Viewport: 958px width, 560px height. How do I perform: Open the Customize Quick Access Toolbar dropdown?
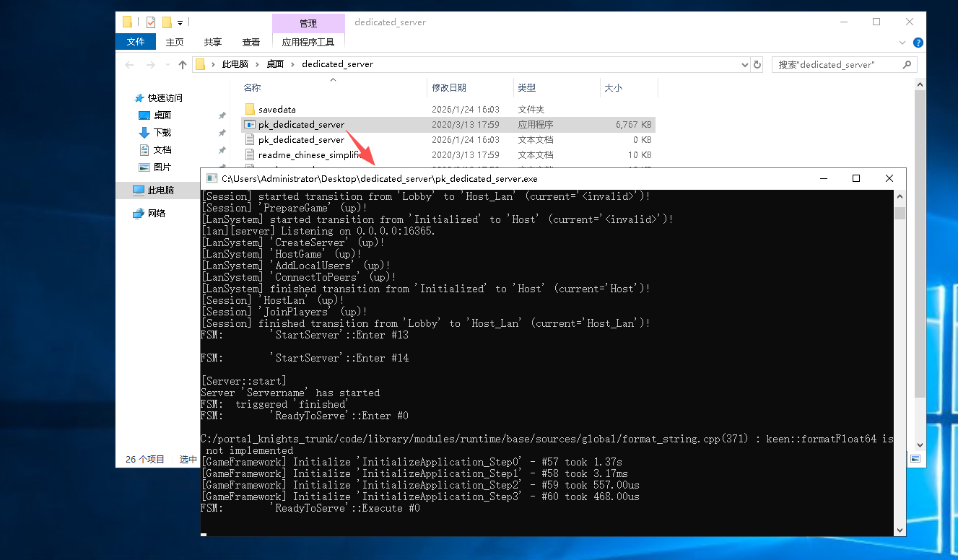(x=180, y=22)
